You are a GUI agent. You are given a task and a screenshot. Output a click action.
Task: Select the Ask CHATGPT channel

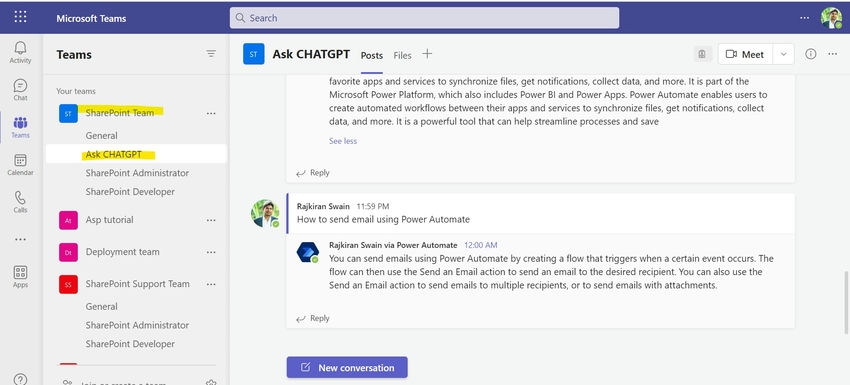click(x=136, y=154)
